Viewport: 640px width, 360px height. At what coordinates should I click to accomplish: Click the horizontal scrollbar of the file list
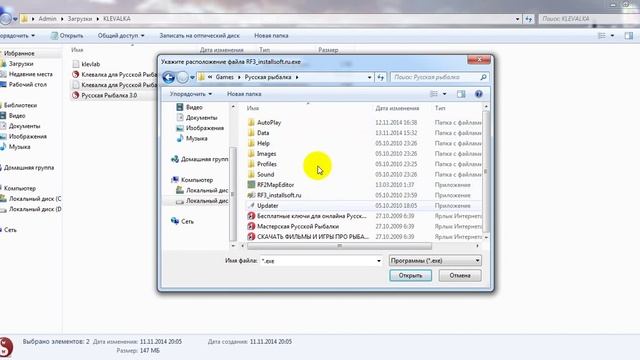[x=339, y=246]
